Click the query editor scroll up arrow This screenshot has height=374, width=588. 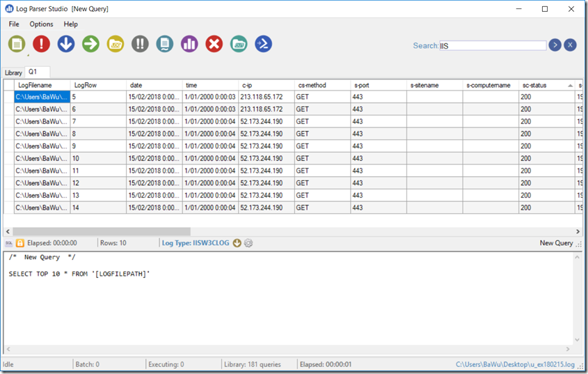(577, 257)
